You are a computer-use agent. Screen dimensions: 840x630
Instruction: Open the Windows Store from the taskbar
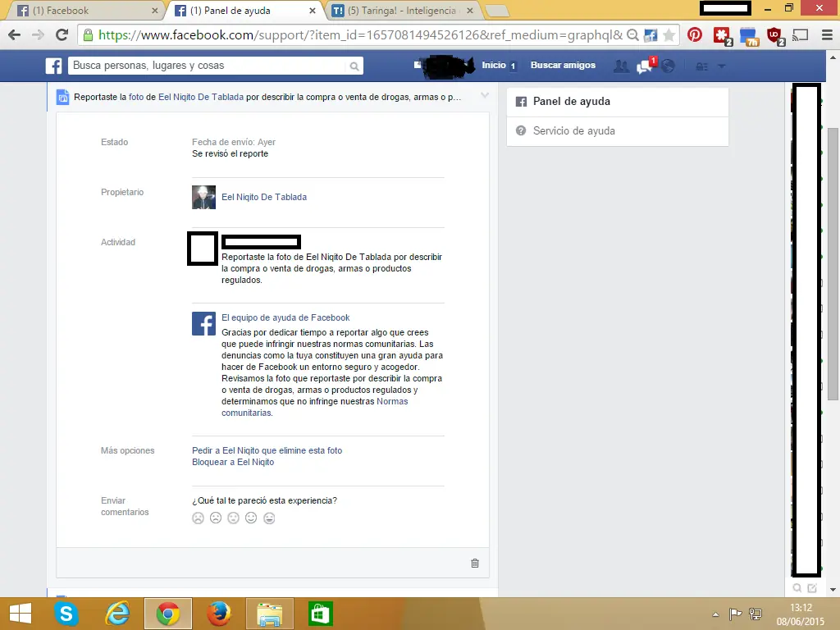(x=321, y=614)
